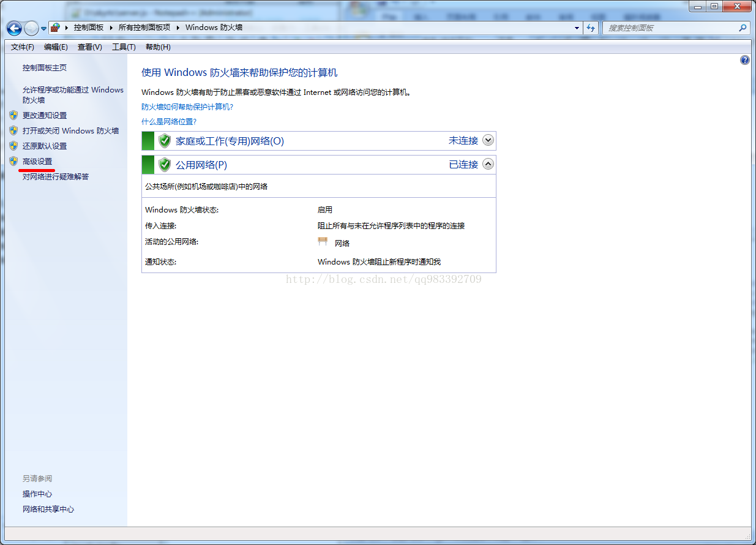Click the Forward navigation arrow button
This screenshot has width=756, height=545.
coord(31,28)
